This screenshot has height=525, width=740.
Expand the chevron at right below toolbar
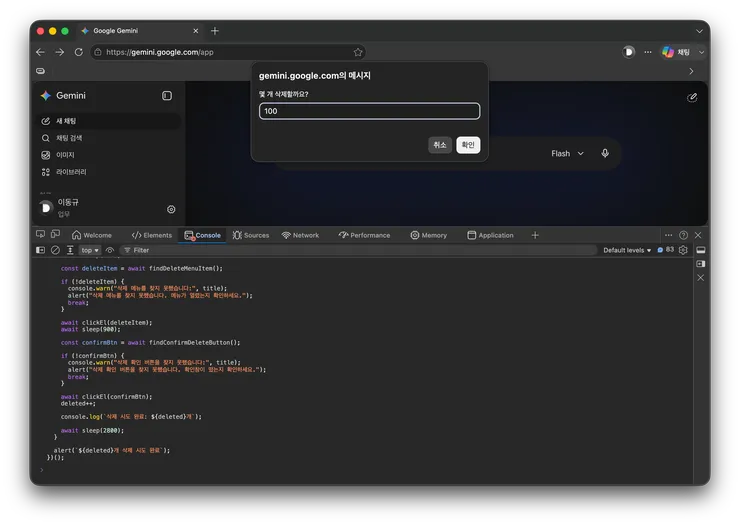click(691, 71)
